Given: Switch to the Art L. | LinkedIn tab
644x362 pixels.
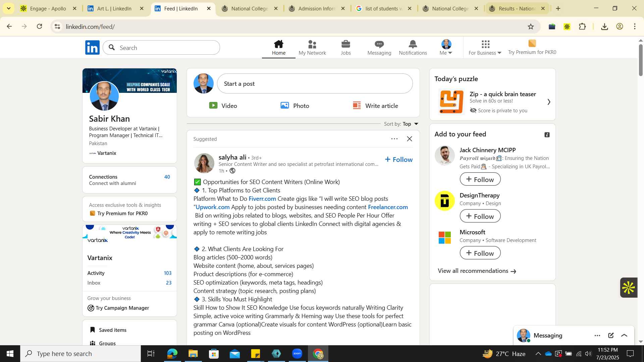Looking at the screenshot, I should click(x=114, y=8).
